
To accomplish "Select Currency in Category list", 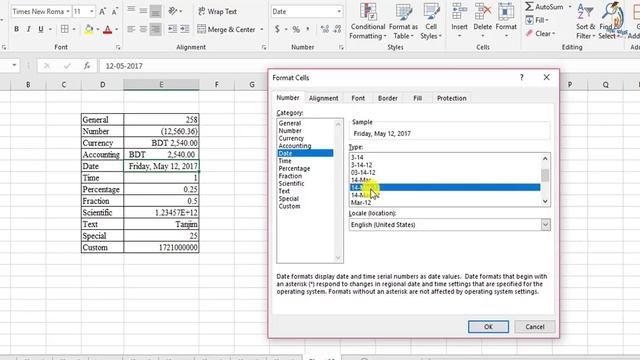I will tap(291, 138).
